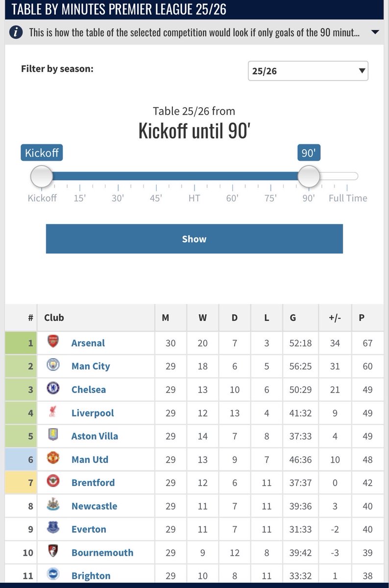Click the Club column header
The width and height of the screenshot is (389, 588).
pos(54,317)
